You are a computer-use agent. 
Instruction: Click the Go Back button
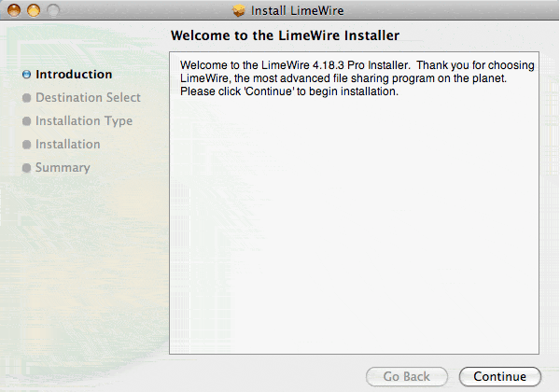406,376
